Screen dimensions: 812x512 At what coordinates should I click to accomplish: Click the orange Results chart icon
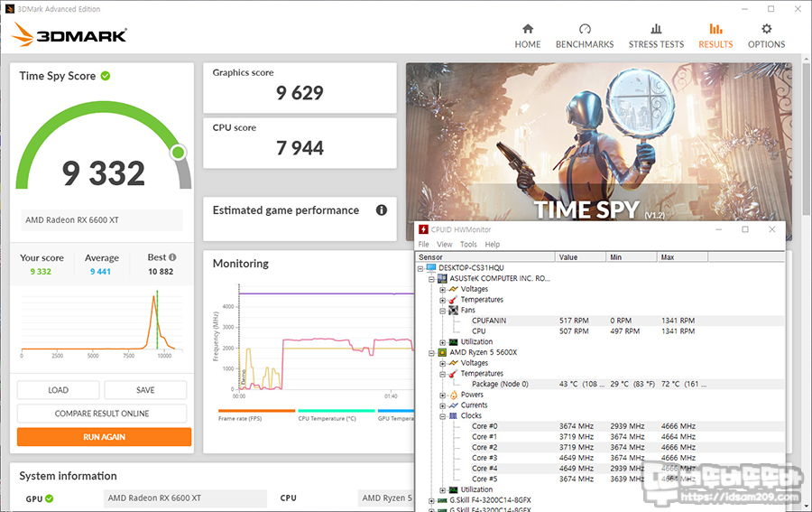pyautogui.click(x=715, y=29)
